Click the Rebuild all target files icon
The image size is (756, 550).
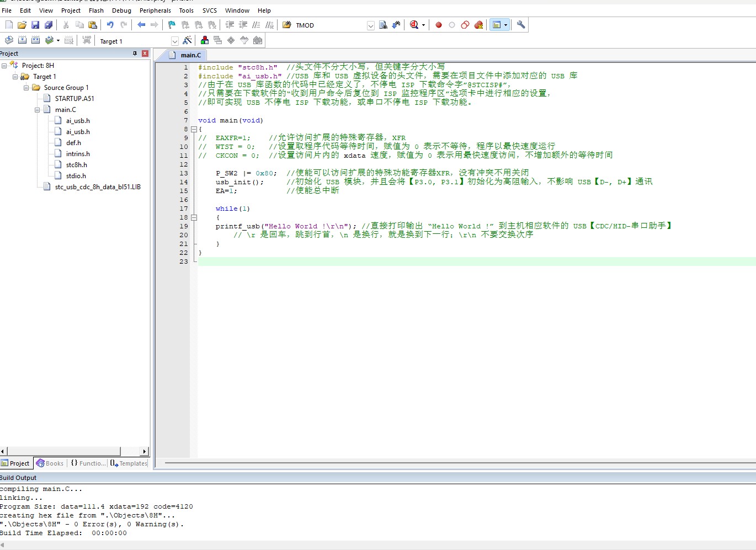pos(35,40)
